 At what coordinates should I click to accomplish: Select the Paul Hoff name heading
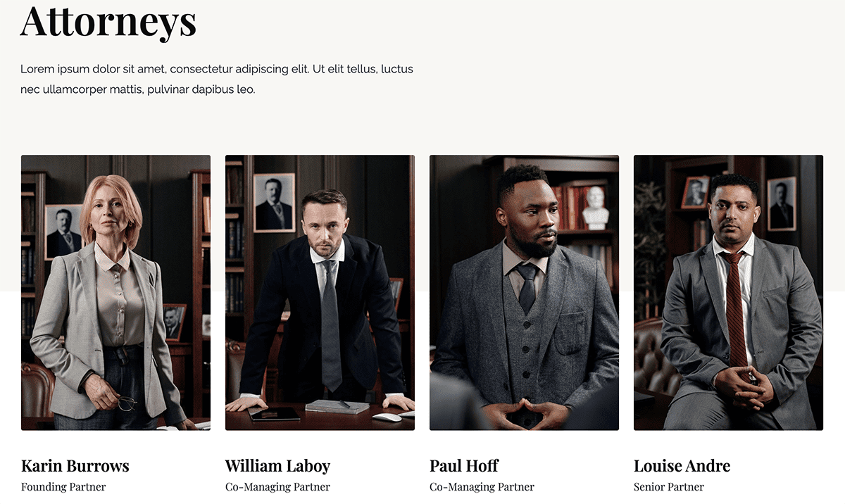[x=464, y=466]
